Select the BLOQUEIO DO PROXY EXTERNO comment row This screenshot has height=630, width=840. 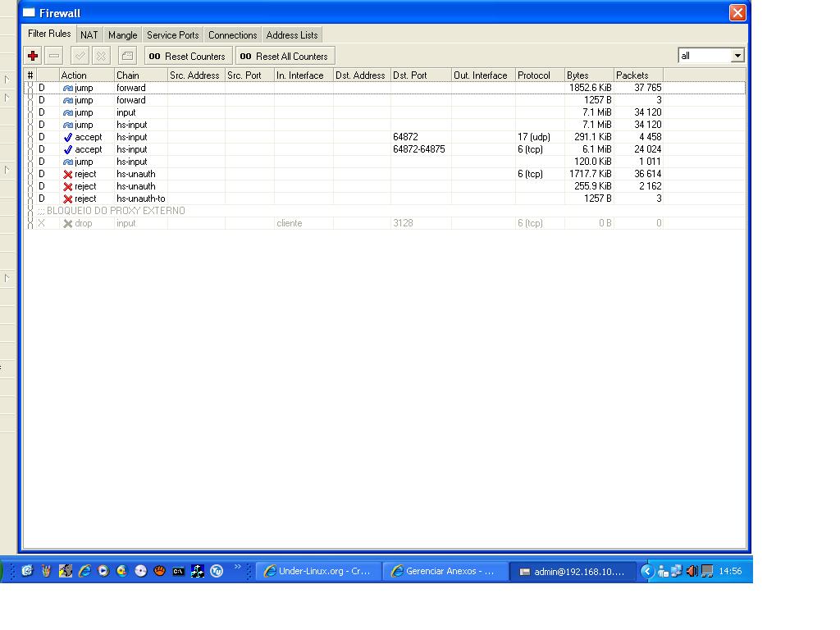[x=385, y=211]
